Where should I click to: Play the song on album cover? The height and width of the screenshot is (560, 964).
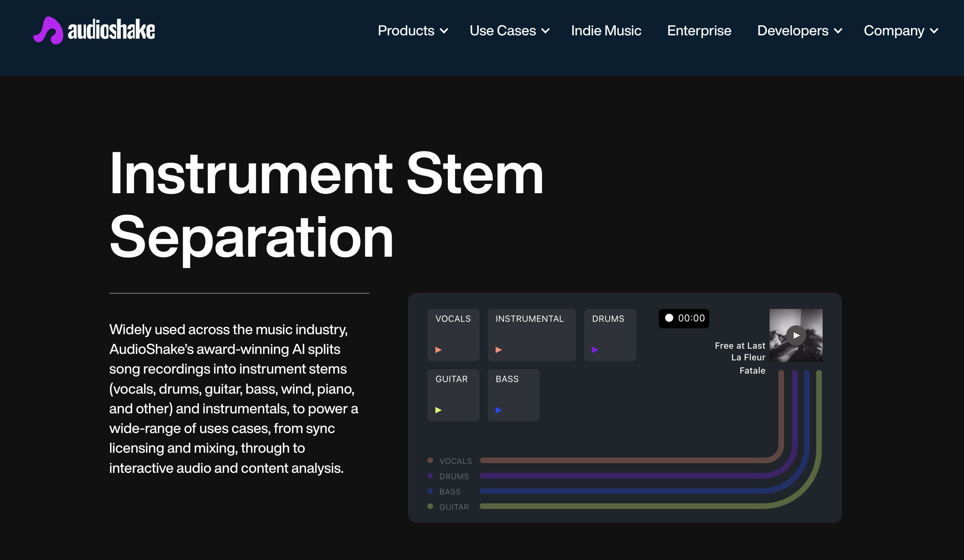[x=796, y=335]
